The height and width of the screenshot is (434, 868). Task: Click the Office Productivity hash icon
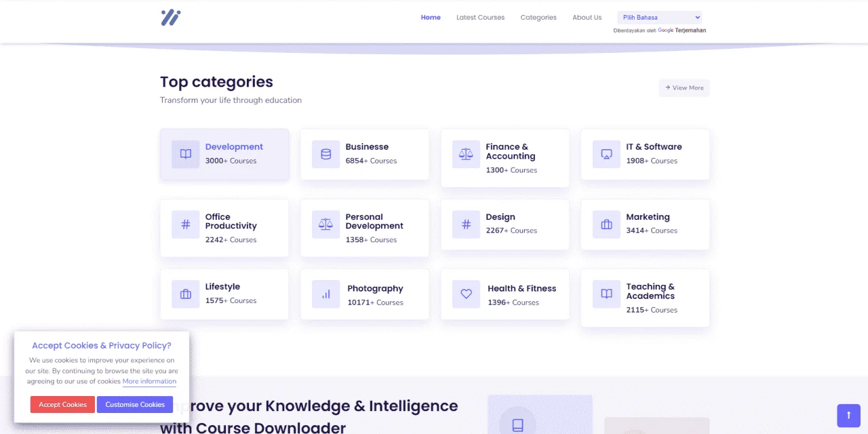pos(186,224)
